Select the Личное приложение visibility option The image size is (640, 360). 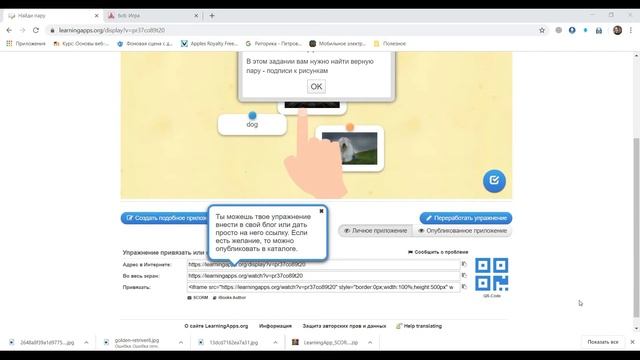point(376,231)
